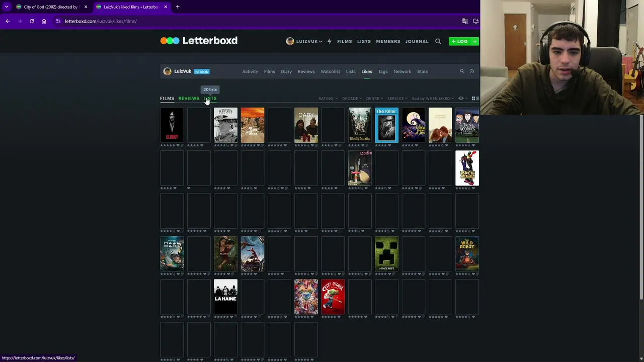Screen dimensions: 644x362
Task: Open The Killer film poster
Action: click(x=386, y=125)
